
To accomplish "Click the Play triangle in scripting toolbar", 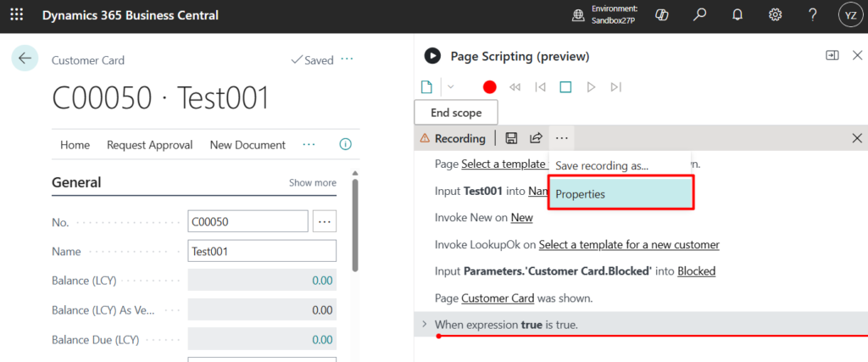I will [591, 86].
